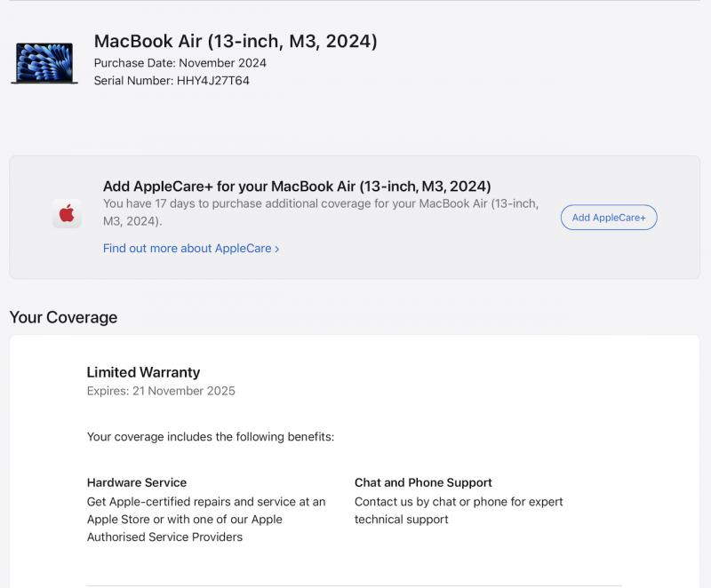Click the Hardware Service benefit heading
The width and height of the screenshot is (711, 588).
[137, 482]
